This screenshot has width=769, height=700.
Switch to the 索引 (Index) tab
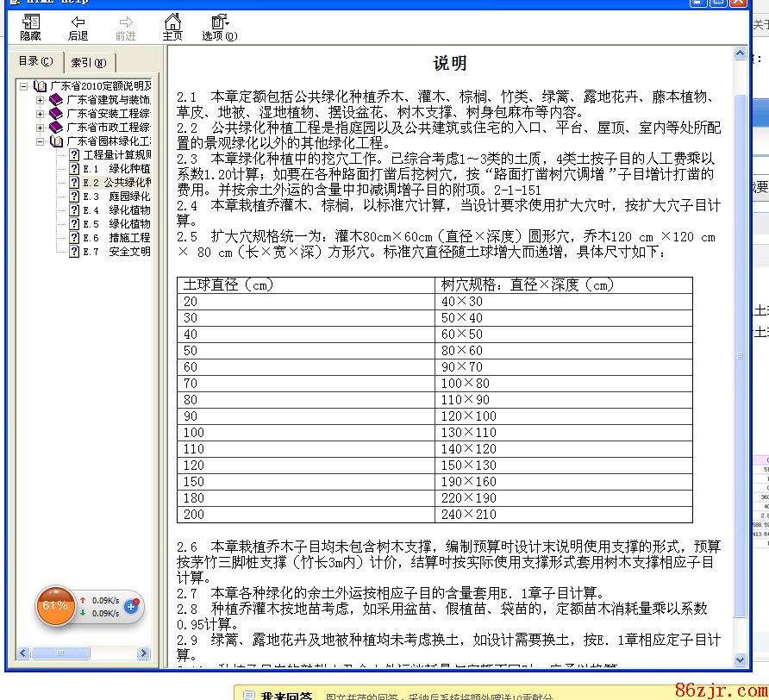(89, 62)
